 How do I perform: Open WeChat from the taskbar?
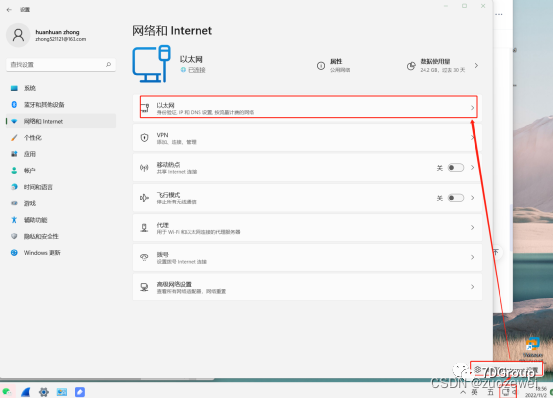click(7, 391)
